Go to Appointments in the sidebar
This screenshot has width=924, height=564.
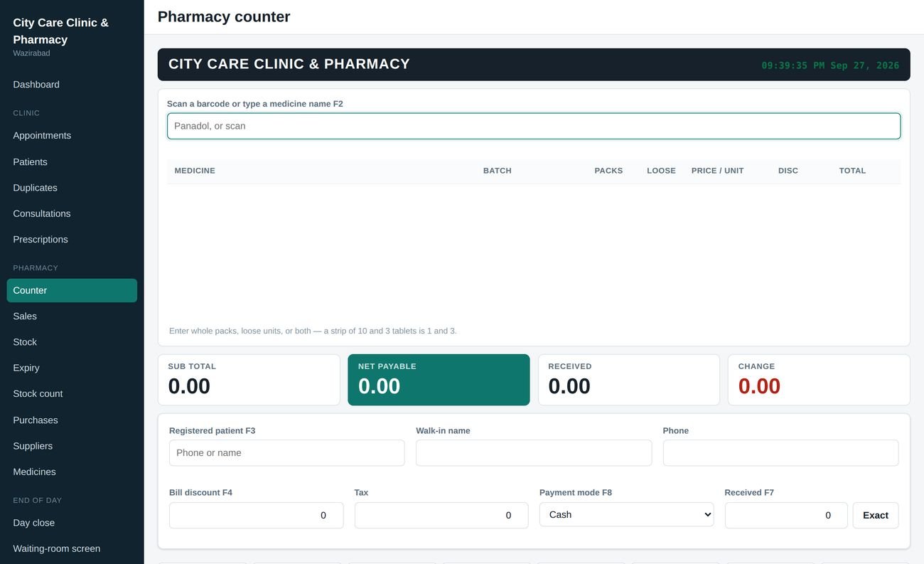tap(72, 136)
